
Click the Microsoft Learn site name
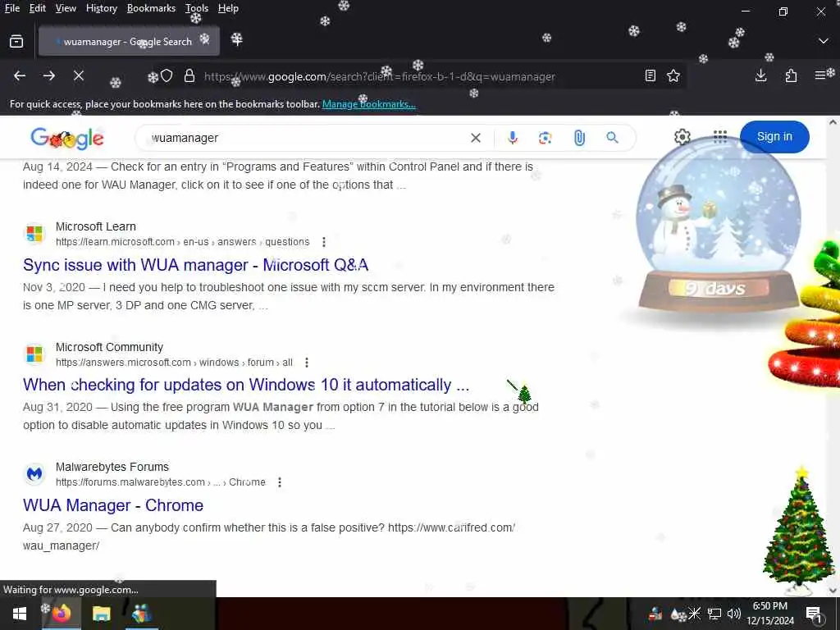pyautogui.click(x=95, y=226)
